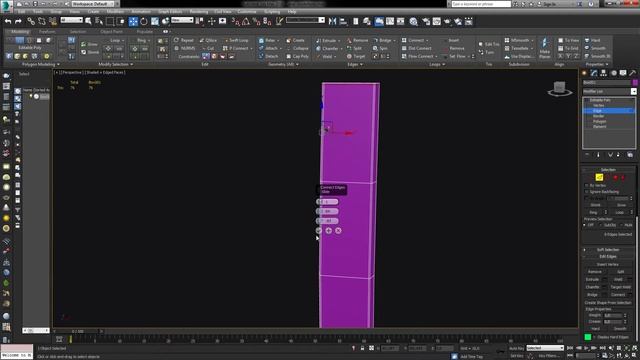Click the Unlink Selection tool

click(42, 21)
